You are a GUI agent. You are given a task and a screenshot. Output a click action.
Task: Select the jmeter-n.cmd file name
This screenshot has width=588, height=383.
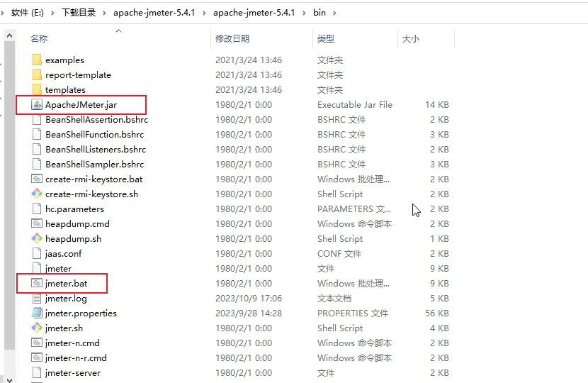(x=72, y=343)
